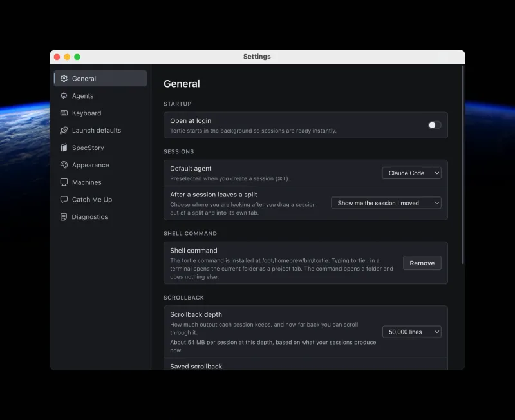The width and height of the screenshot is (515, 420).
Task: Click the 'Saved scrollback' label text
Action: click(196, 366)
